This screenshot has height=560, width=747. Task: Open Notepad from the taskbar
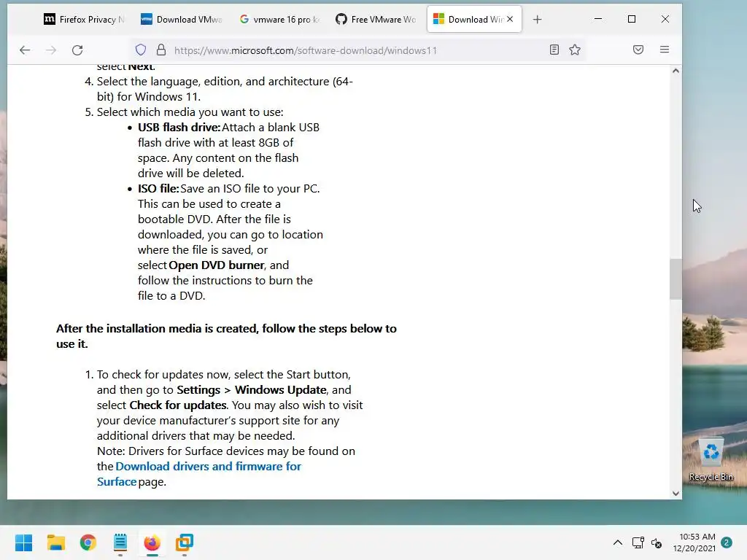point(120,542)
